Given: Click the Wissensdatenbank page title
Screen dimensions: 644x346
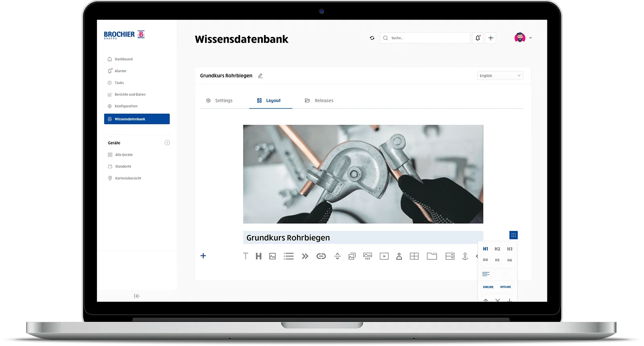Looking at the screenshot, I should 242,39.
